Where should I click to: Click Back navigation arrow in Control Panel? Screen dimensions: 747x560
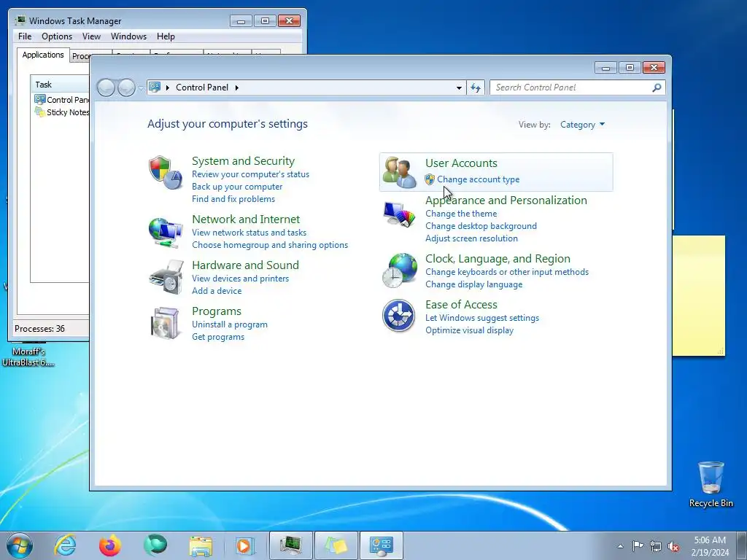pyautogui.click(x=106, y=87)
